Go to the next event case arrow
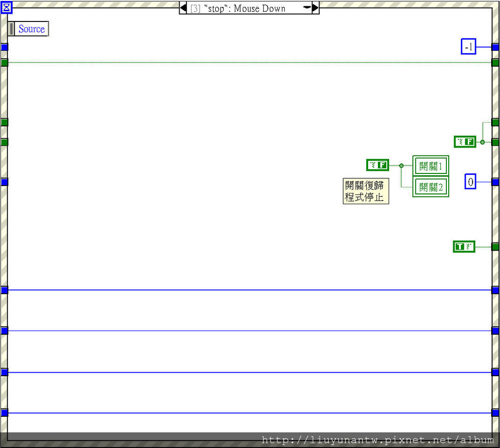 315,8
